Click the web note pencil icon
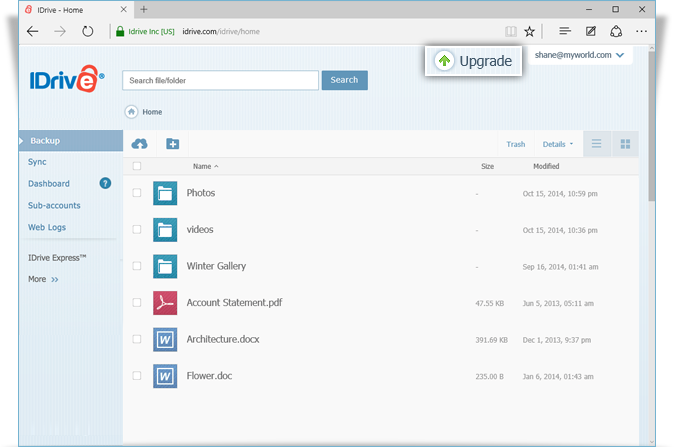 click(591, 31)
